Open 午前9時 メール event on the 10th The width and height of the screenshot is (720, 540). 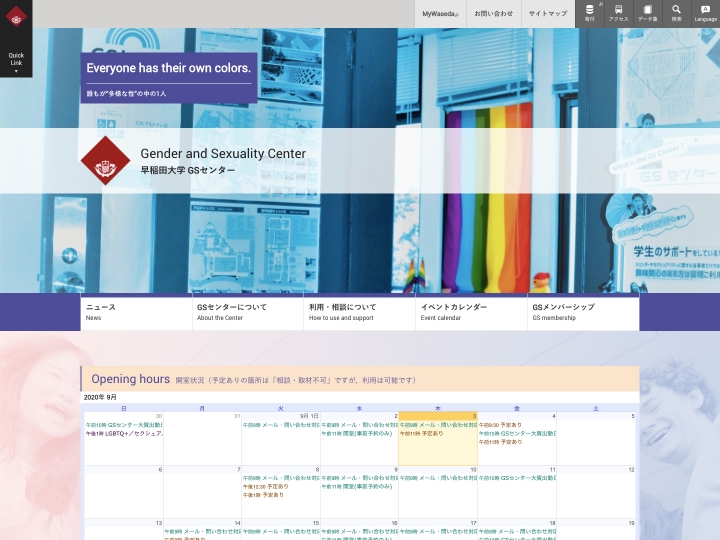(438, 478)
